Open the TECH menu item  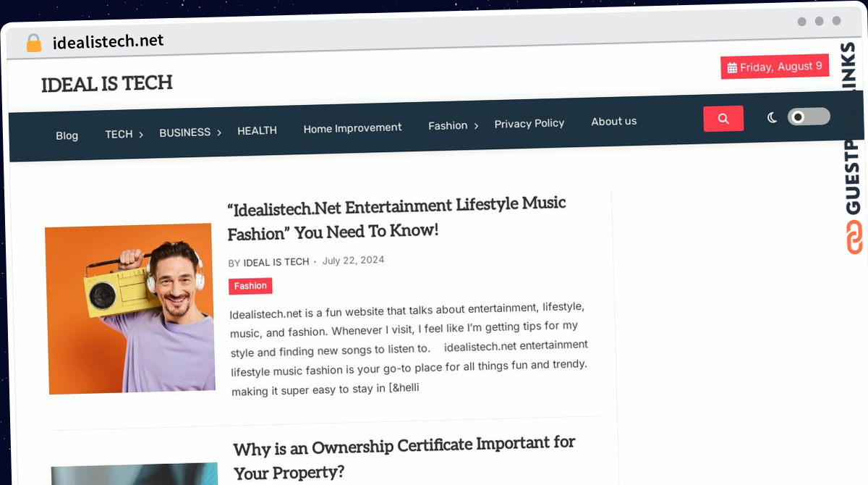point(119,134)
